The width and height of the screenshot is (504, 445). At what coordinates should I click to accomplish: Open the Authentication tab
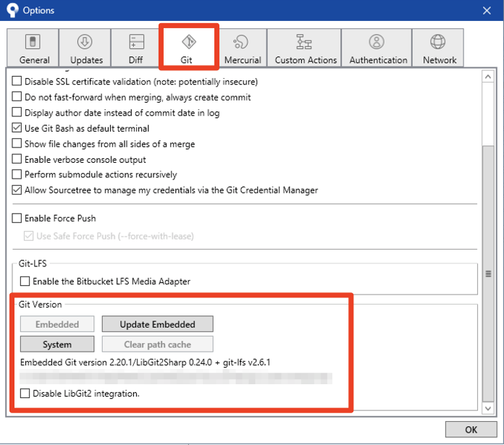377,48
